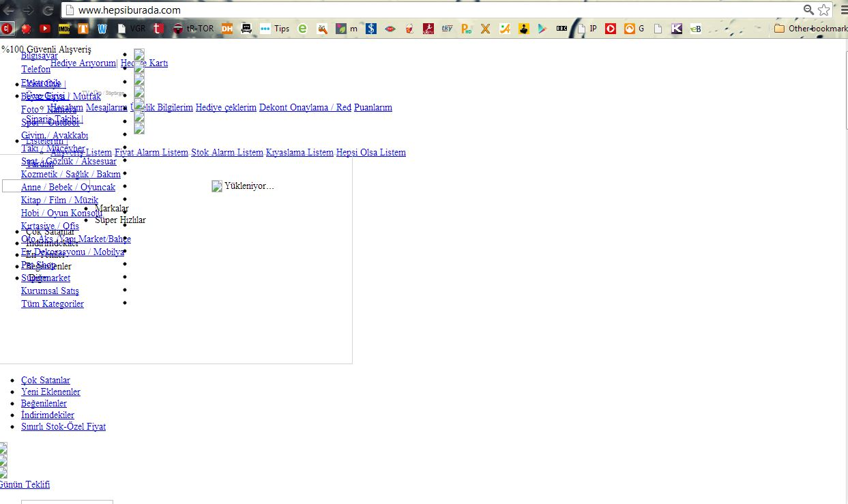
Task: Open the tR-TOR bookmark
Action: 193,29
